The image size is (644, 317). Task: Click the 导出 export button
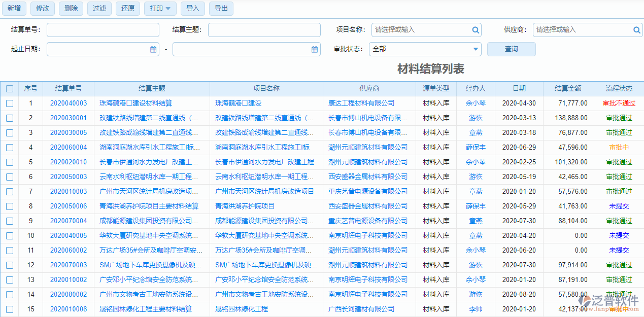tap(221, 9)
